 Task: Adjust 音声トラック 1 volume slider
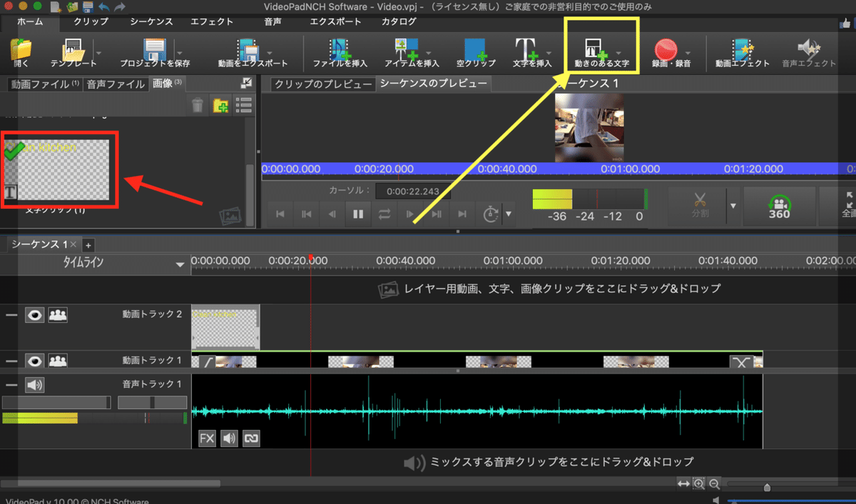click(57, 403)
